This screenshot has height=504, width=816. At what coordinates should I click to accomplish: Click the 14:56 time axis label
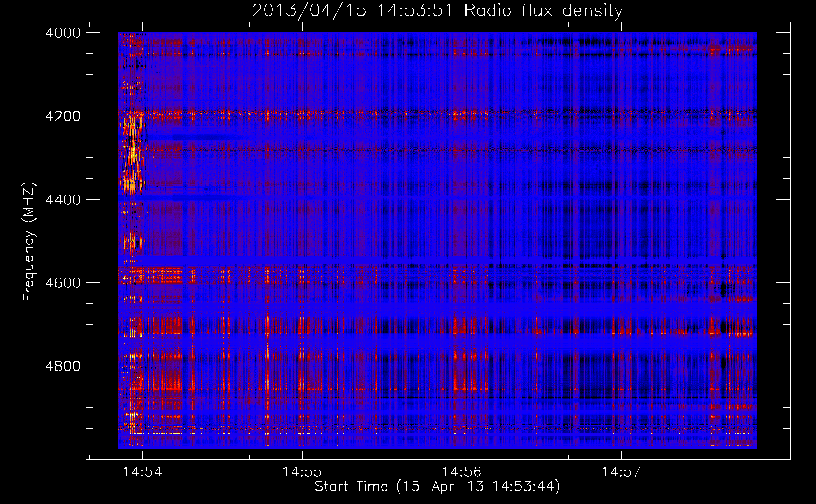(x=462, y=472)
